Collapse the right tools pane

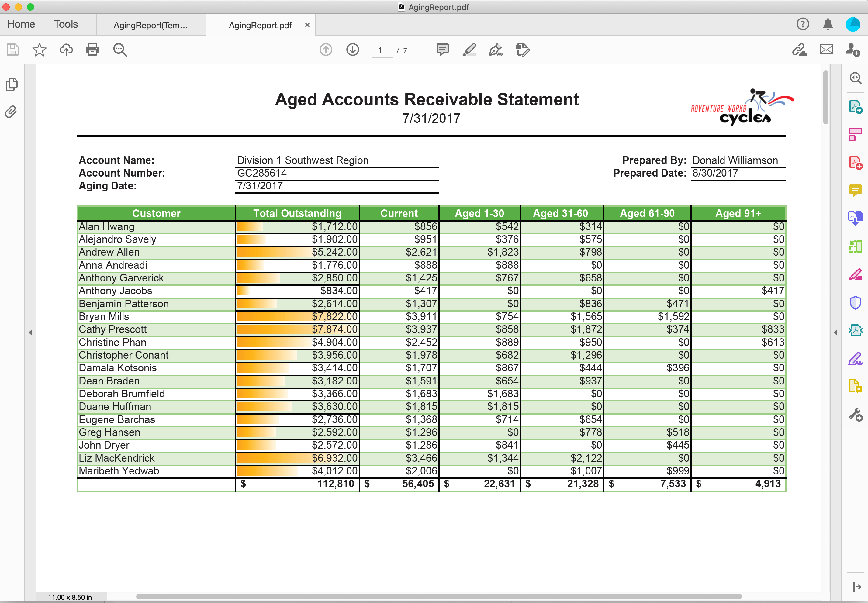tap(835, 333)
